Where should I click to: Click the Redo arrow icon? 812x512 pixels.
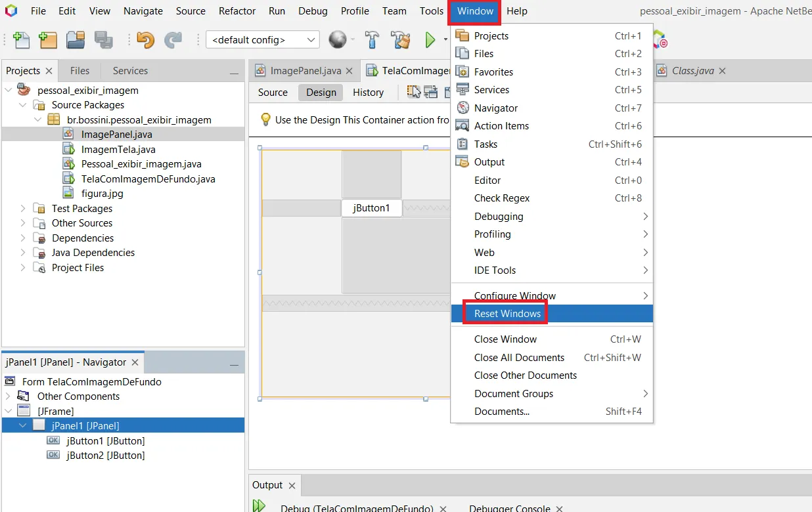point(173,40)
